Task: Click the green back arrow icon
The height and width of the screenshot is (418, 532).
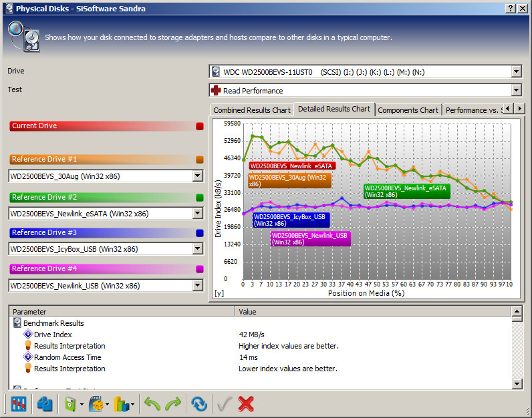Action: tap(152, 404)
